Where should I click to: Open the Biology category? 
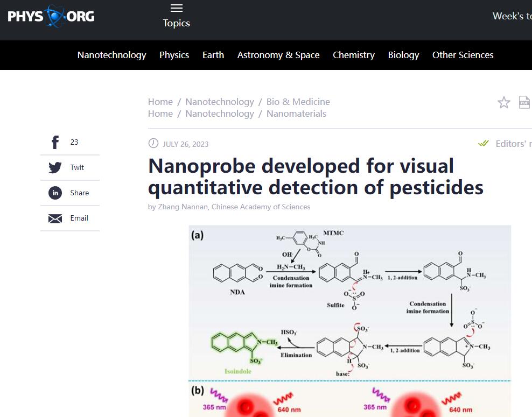(x=403, y=55)
